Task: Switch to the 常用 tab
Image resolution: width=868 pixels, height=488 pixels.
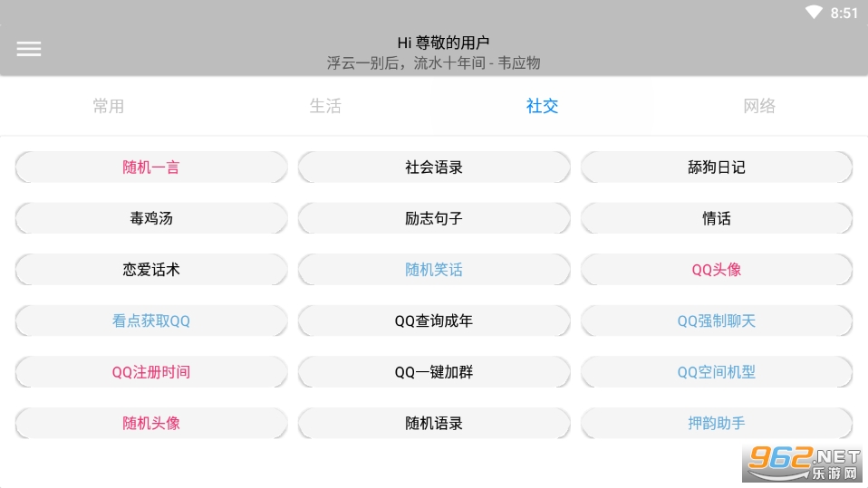Action: 109,106
